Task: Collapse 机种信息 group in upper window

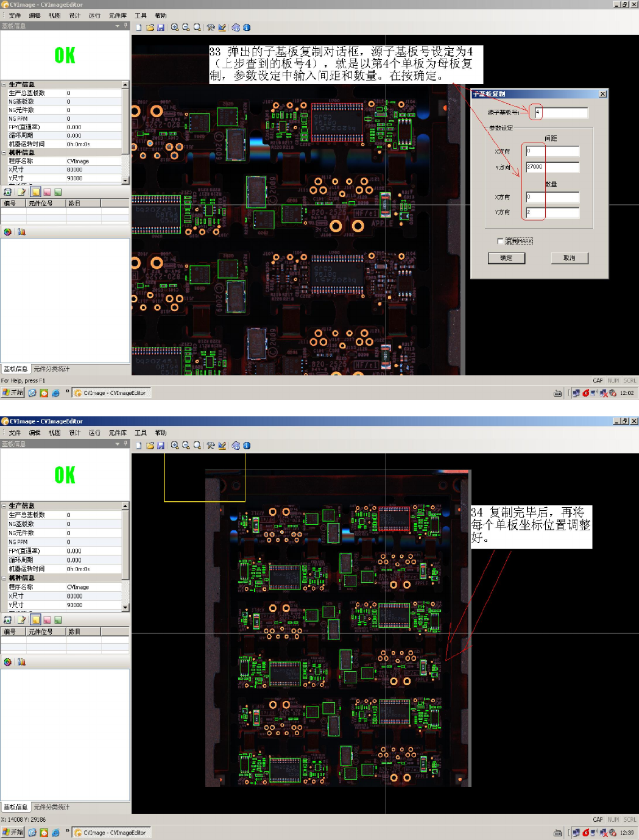Action: click(x=4, y=153)
